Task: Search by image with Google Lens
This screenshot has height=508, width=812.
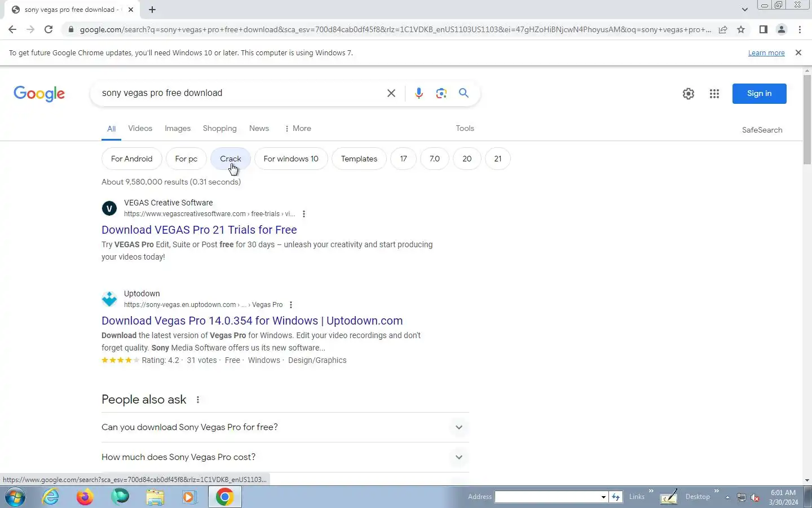Action: click(x=441, y=93)
